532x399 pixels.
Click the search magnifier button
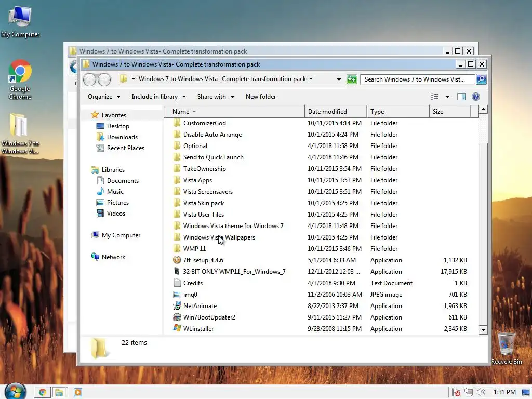tap(481, 79)
